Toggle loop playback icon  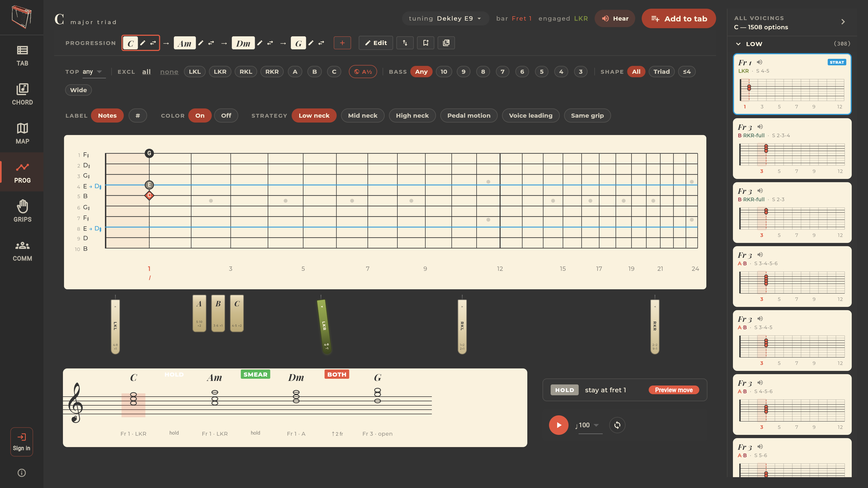point(617,425)
